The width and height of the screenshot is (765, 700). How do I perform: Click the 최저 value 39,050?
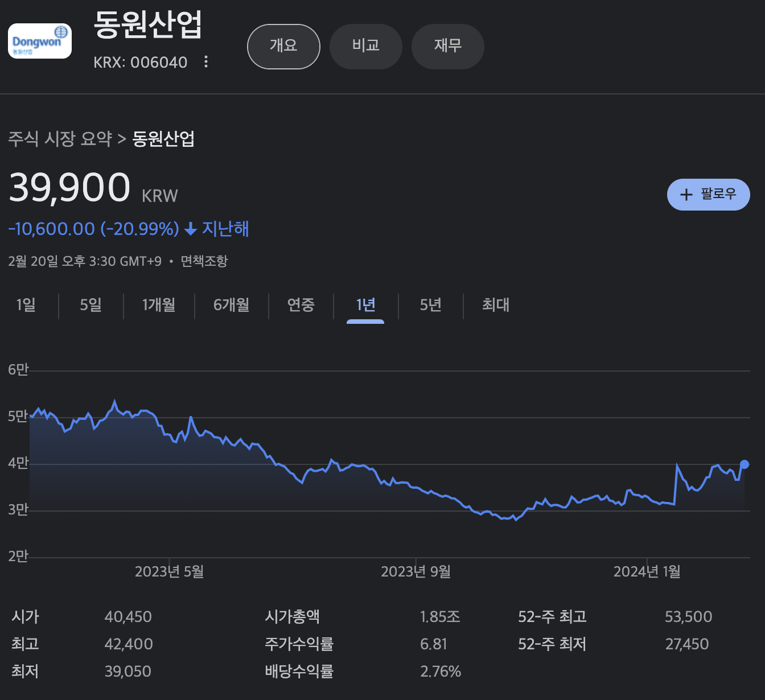(x=128, y=672)
